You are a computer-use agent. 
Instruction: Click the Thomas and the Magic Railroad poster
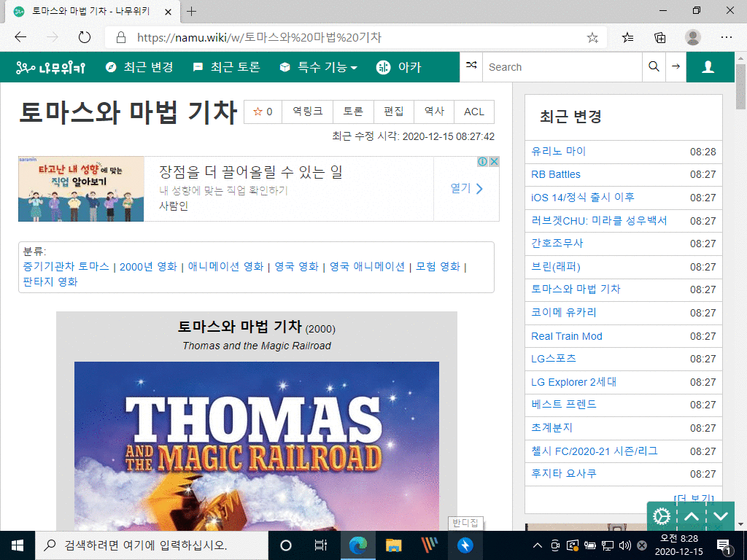coord(256,446)
